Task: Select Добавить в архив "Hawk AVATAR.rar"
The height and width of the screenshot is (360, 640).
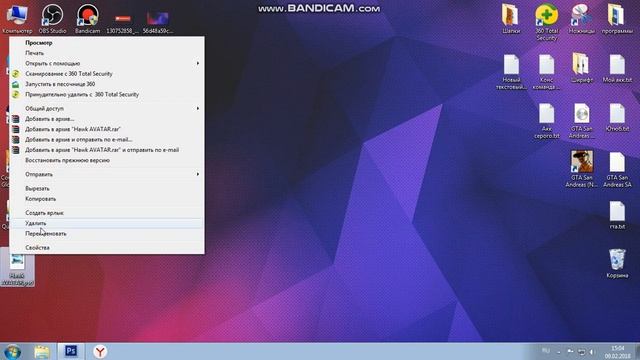Action: click(x=107, y=129)
